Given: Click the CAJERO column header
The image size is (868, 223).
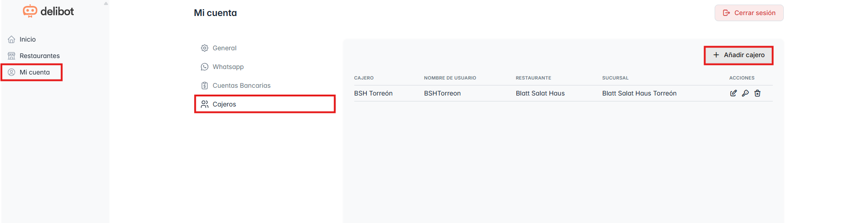Looking at the screenshot, I should pyautogui.click(x=364, y=78).
